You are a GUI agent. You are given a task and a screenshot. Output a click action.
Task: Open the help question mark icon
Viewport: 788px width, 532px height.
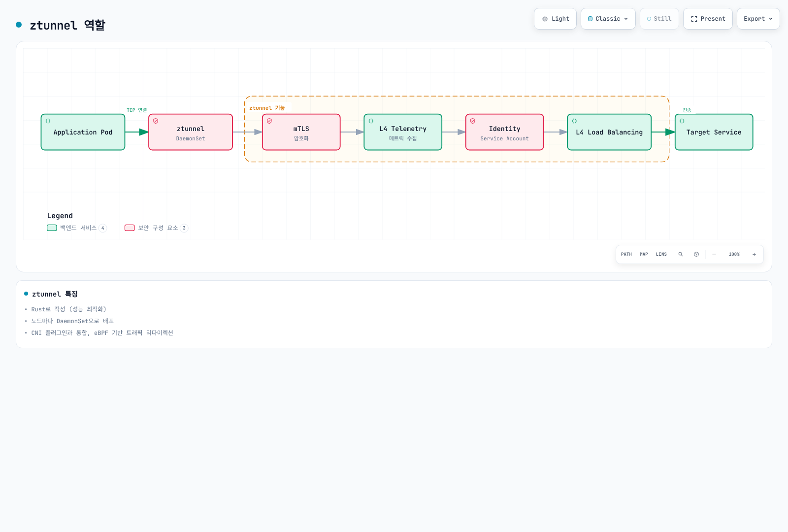pyautogui.click(x=696, y=254)
